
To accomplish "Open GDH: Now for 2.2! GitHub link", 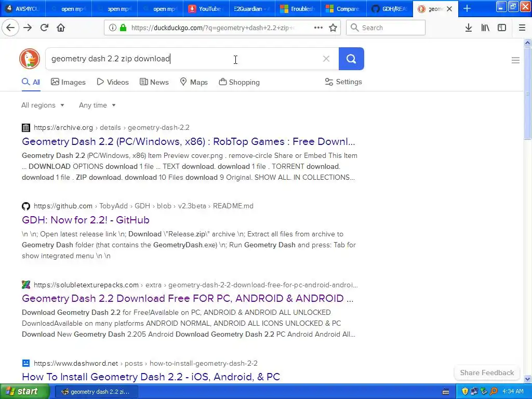I will (86, 220).
